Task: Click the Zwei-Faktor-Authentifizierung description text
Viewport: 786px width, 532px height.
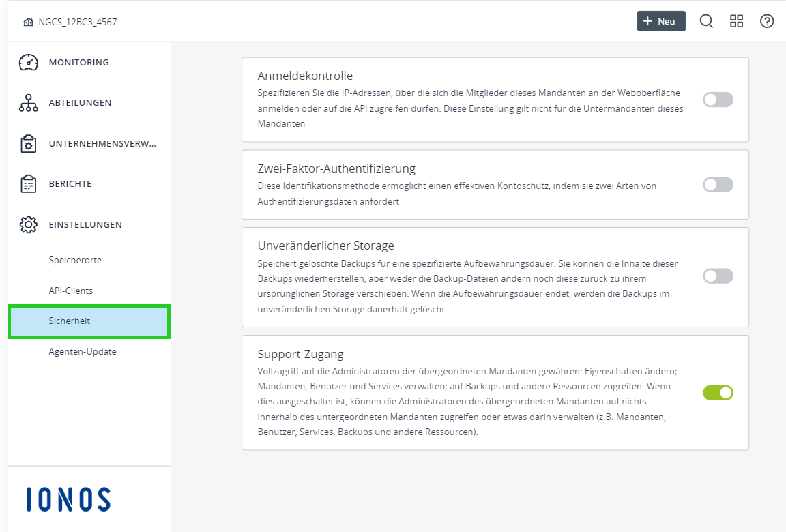Action: [456, 194]
